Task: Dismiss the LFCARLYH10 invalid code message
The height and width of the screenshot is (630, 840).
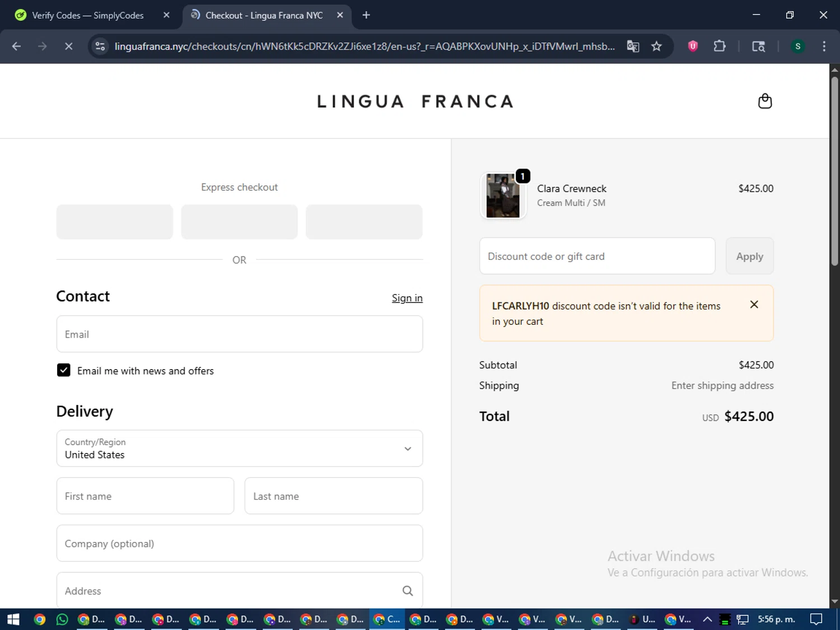Action: [x=754, y=305]
